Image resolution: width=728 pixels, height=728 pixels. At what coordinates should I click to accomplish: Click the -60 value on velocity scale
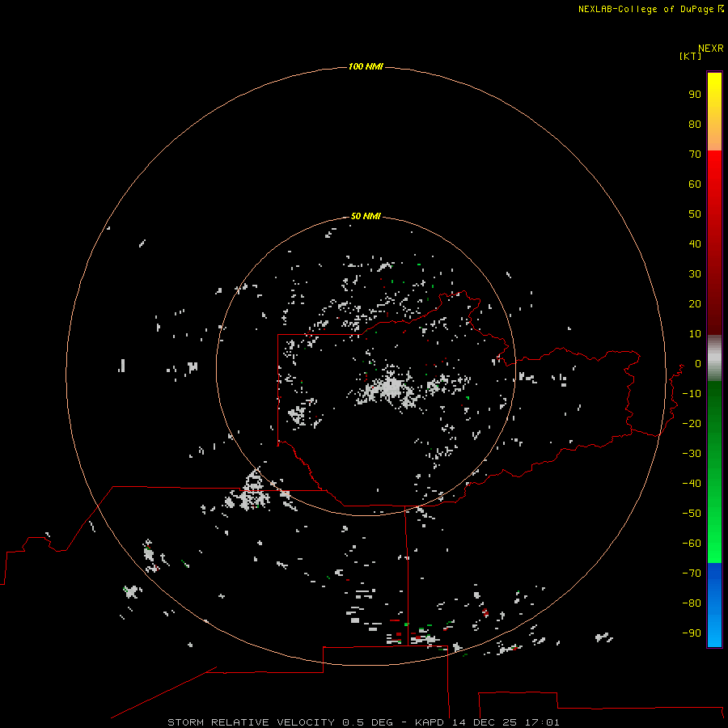click(692, 544)
